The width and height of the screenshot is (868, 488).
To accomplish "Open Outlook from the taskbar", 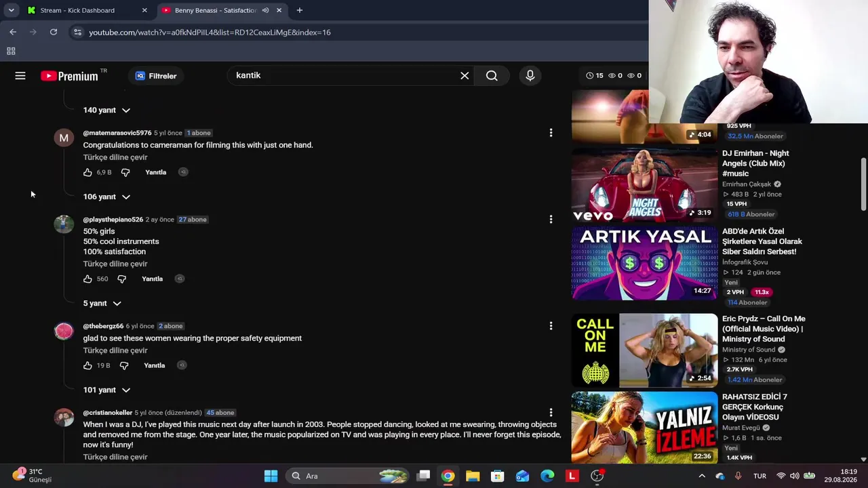I will 522,476.
